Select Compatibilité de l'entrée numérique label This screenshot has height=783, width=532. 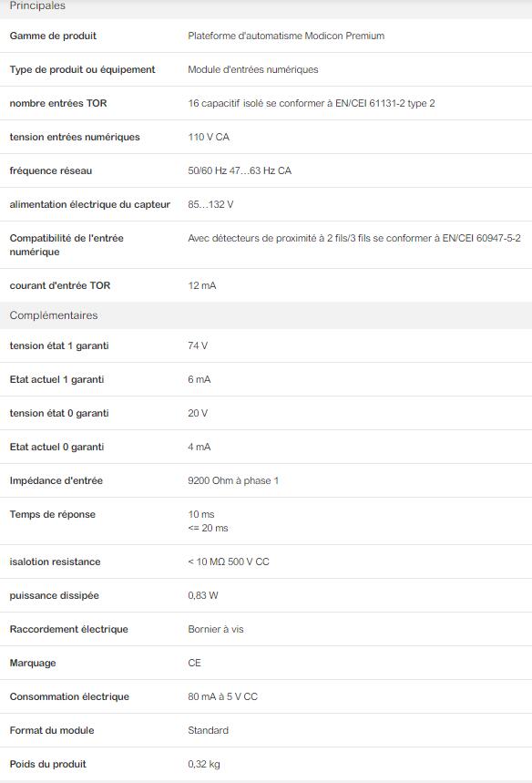click(66, 244)
